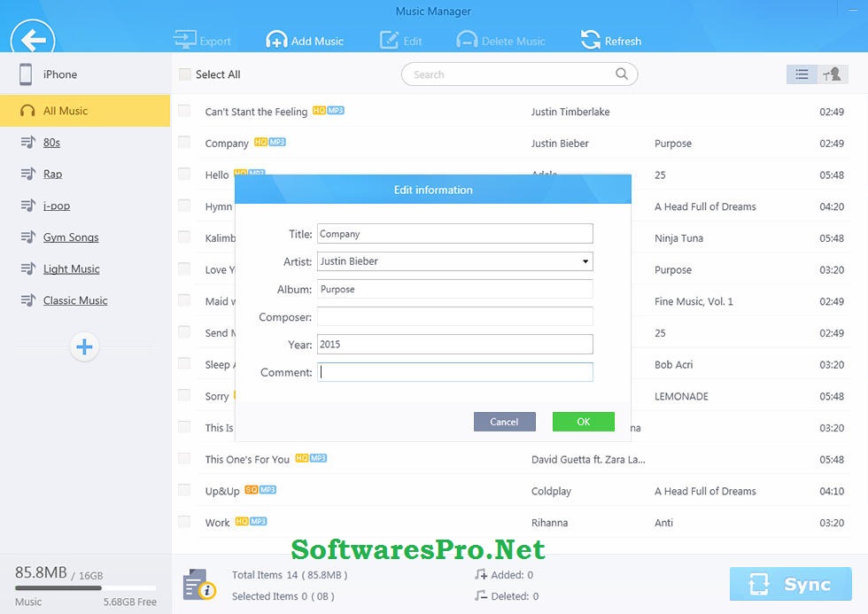The height and width of the screenshot is (614, 868).
Task: Cancel the Edit information dialog
Action: tap(504, 422)
